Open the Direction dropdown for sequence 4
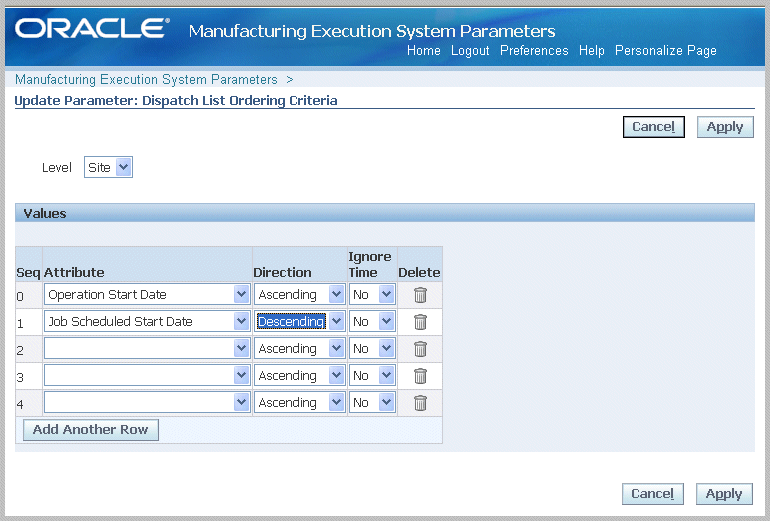770x521 pixels. [x=299, y=403]
